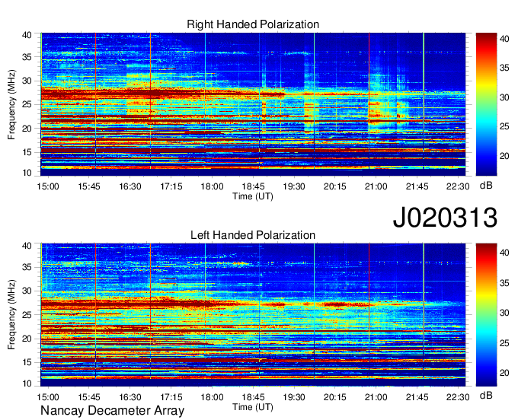The height and width of the screenshot is (420, 518).
Task: Click the 40 dB mark on upper colorbar
Action: click(x=504, y=39)
